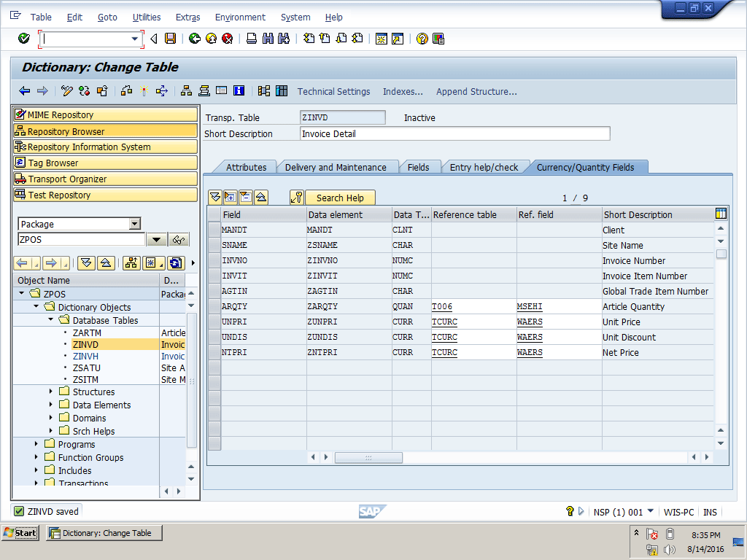Open the Package object type dropdown
Screen dimensions: 747x560
[x=134, y=224]
